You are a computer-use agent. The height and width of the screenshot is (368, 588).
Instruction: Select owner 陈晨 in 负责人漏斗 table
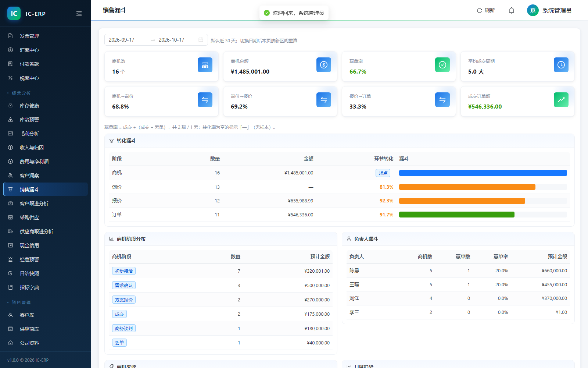click(x=354, y=271)
